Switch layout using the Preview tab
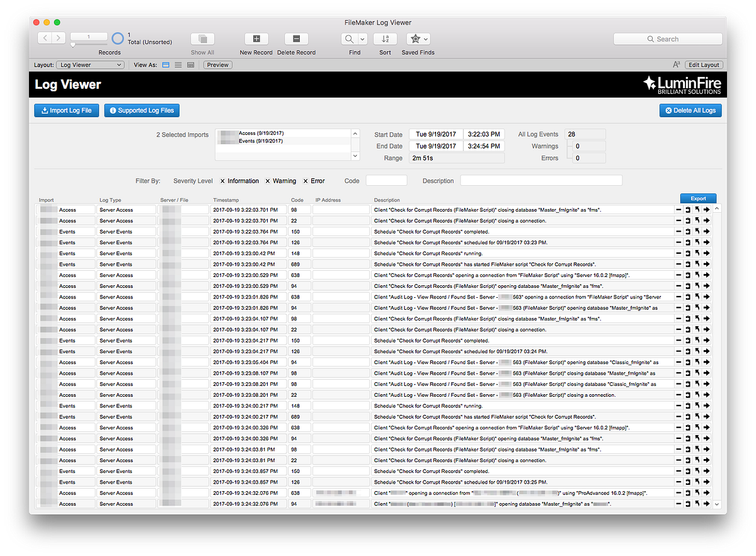The width and height of the screenshot is (756, 556). coord(217,64)
